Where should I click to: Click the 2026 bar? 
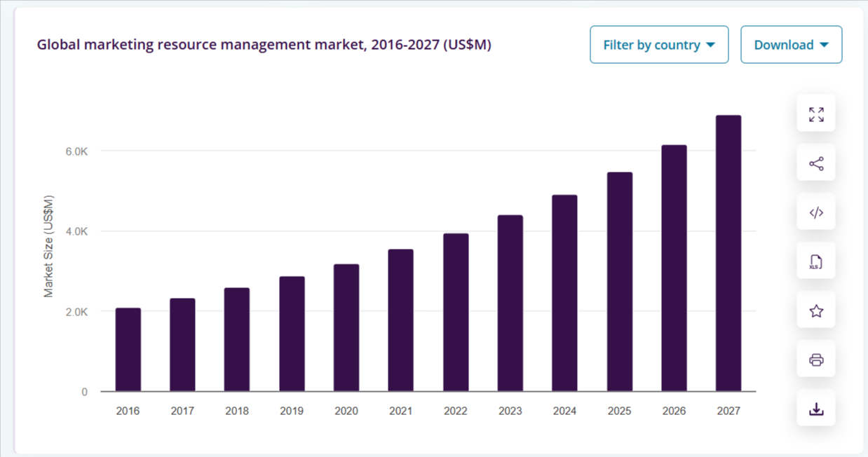[674, 268]
